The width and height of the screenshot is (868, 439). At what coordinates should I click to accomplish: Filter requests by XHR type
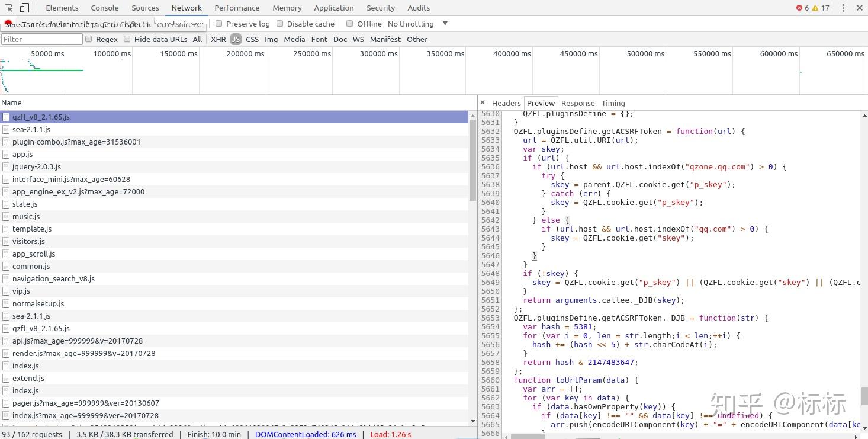click(x=218, y=39)
